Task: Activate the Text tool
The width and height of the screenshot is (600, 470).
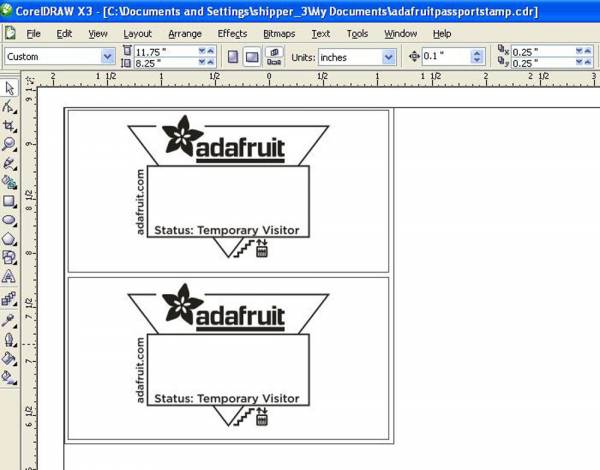Action: pyautogui.click(x=9, y=276)
